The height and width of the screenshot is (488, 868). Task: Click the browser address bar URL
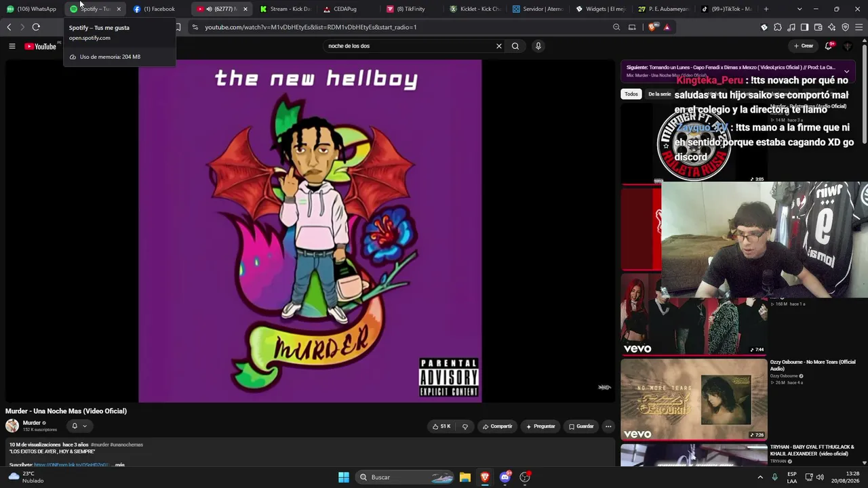pyautogui.click(x=311, y=27)
